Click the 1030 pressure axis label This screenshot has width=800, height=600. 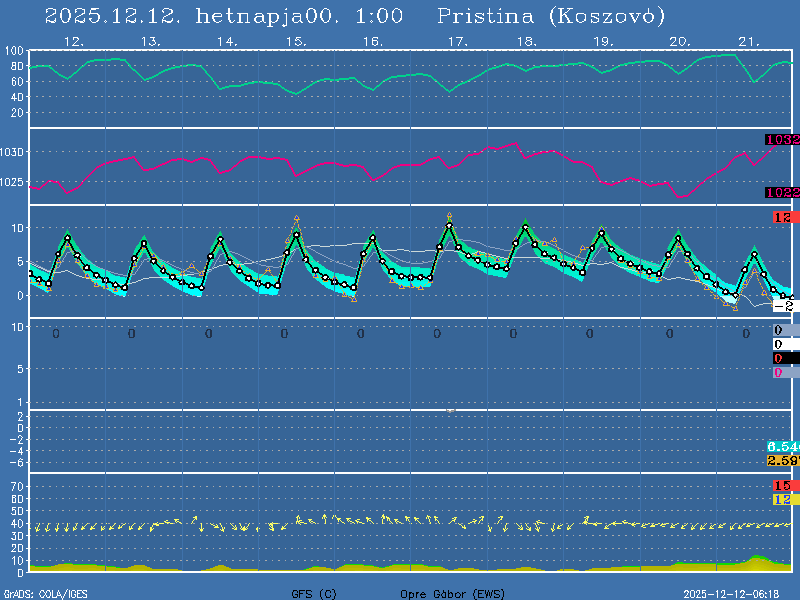click(14, 152)
